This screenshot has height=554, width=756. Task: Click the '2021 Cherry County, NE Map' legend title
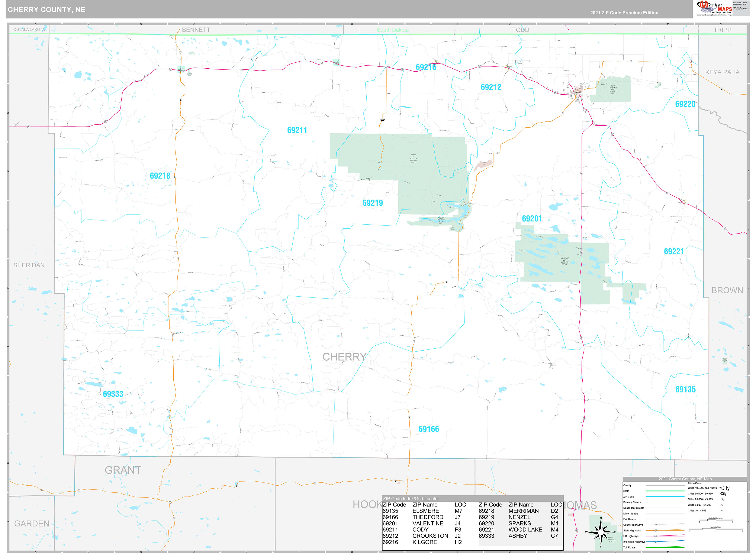(685, 479)
